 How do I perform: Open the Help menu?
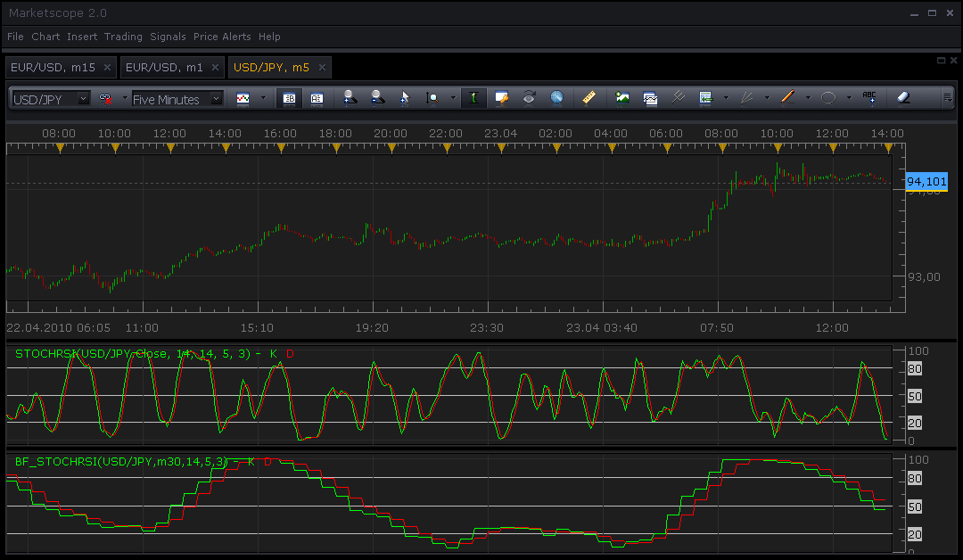click(269, 37)
